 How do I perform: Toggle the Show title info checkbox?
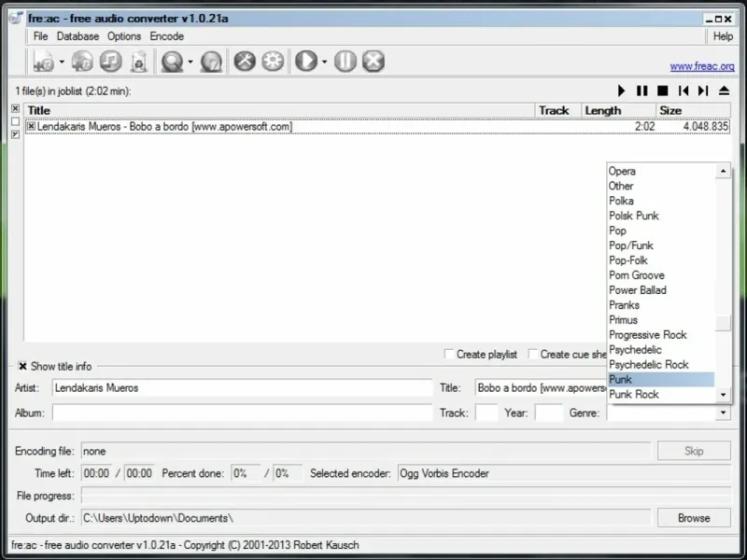22,366
